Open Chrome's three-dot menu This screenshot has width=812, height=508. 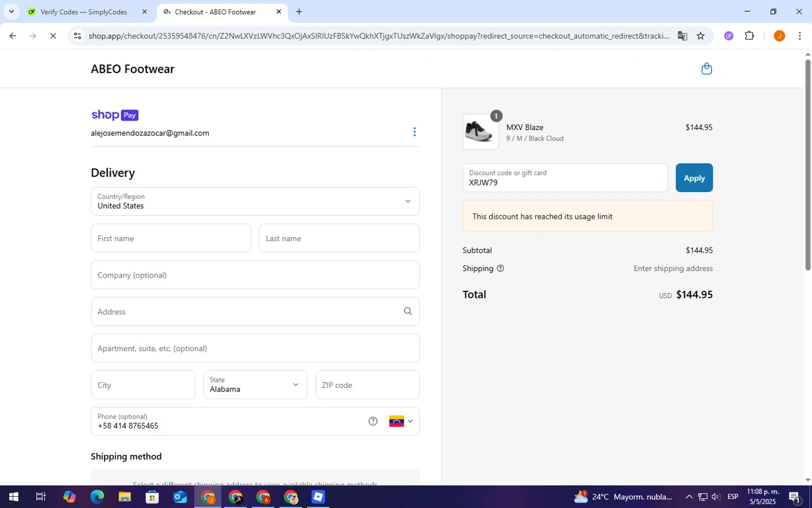click(800, 36)
